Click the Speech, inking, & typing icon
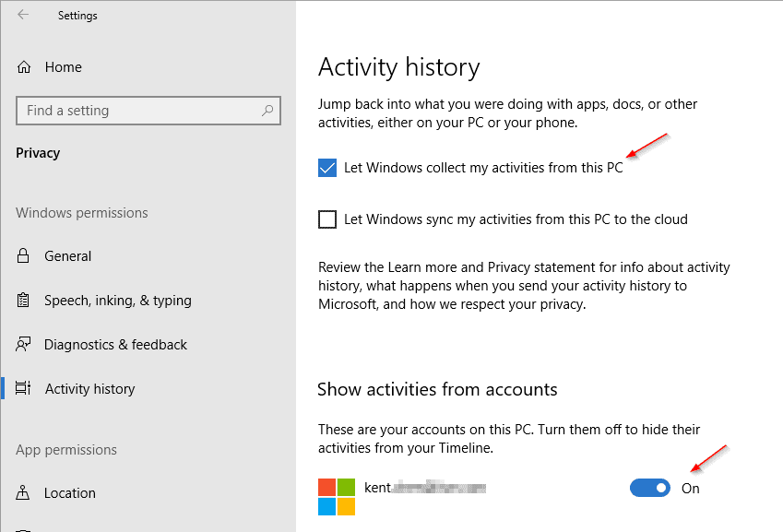 [25, 301]
